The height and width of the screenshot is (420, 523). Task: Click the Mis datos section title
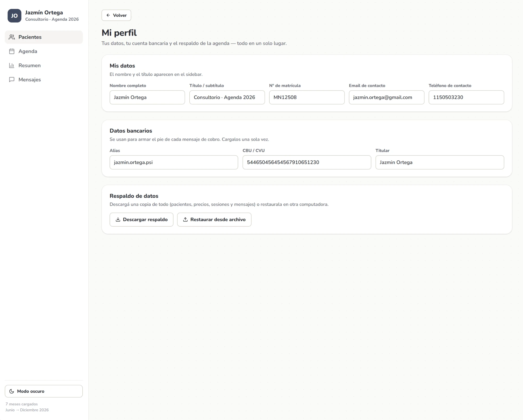pos(122,66)
